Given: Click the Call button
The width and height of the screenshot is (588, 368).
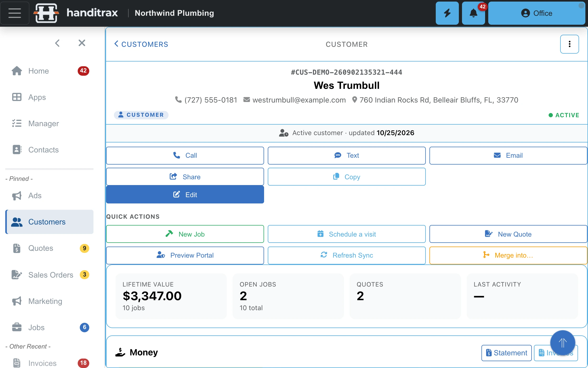Looking at the screenshot, I should click(185, 155).
